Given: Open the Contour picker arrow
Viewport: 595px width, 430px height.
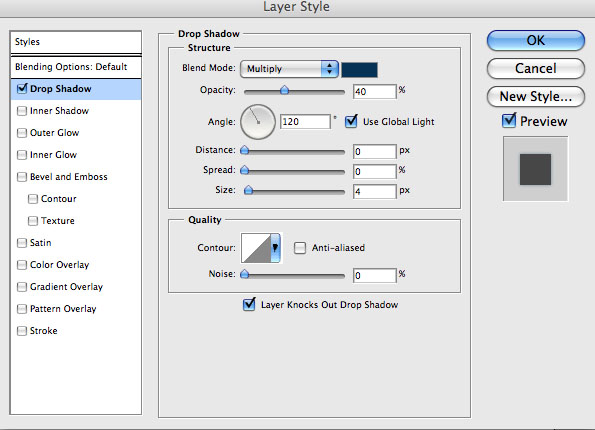Looking at the screenshot, I should 275,248.
